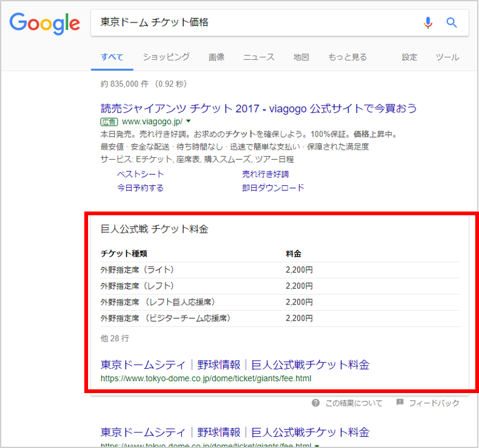Click the feedback flag icon
Screen dimensions: 479x448
[x=400, y=402]
